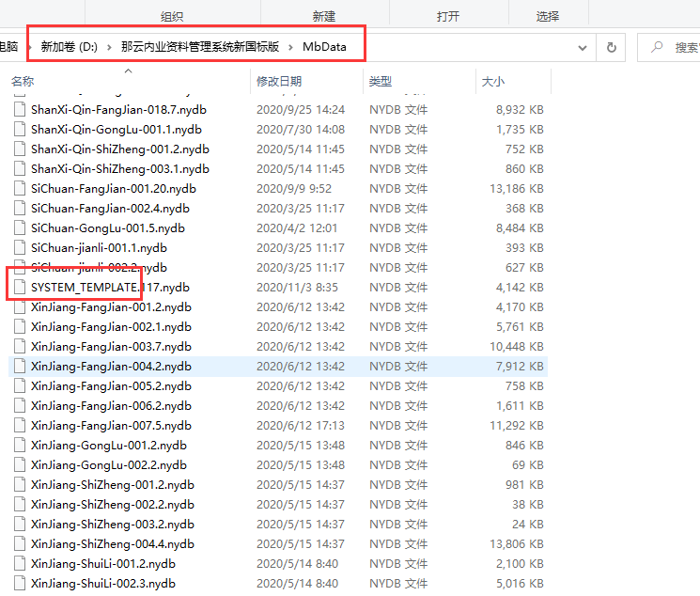Screen dimensions: 700x596
Task: Expand the chevron before MbData breadcrumb
Action: pos(291,47)
